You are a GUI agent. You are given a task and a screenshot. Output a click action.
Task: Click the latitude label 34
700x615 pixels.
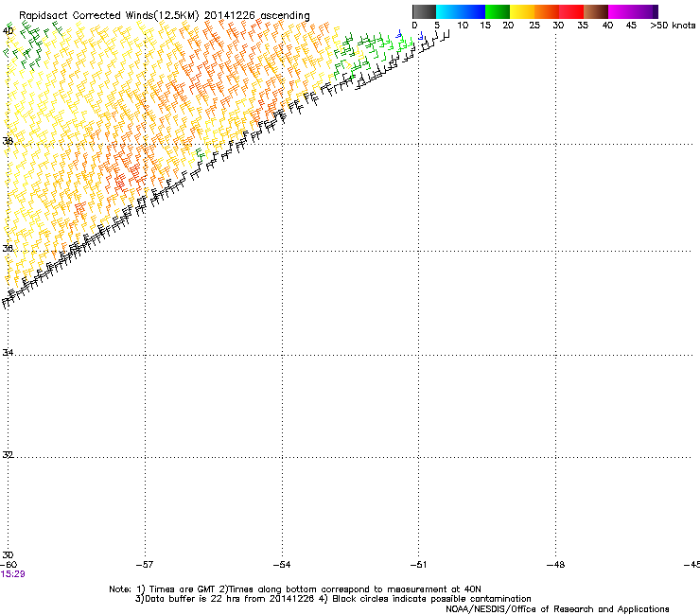coord(8,352)
